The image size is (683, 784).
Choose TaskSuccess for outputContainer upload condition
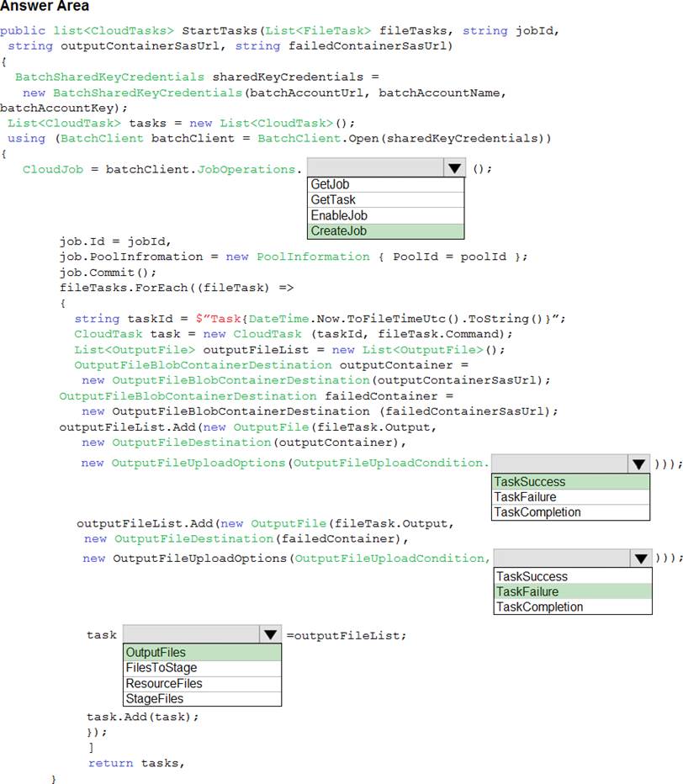[570, 482]
